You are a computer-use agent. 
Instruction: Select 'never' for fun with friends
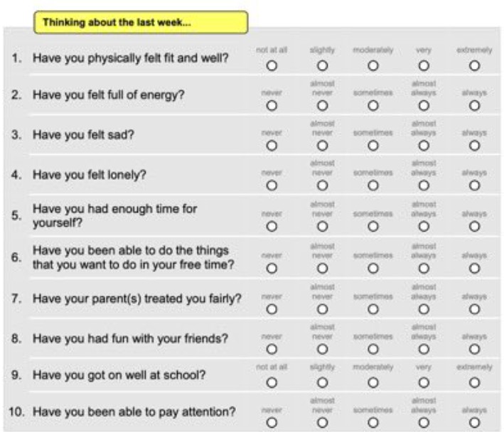(x=272, y=349)
